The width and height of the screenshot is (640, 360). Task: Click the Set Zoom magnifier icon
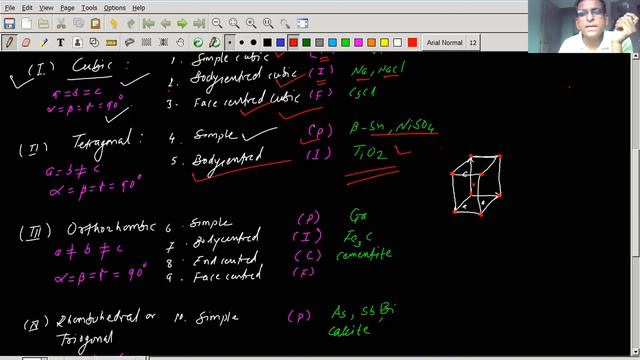(285, 23)
